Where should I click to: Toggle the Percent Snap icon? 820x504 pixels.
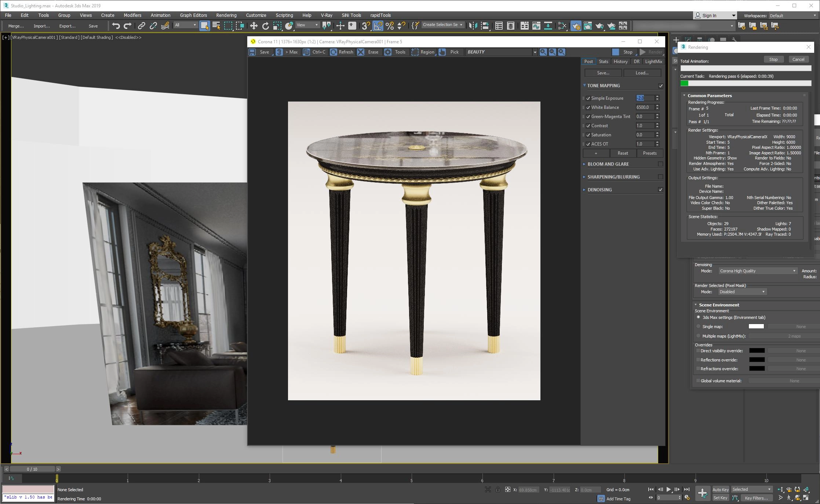[x=390, y=26]
